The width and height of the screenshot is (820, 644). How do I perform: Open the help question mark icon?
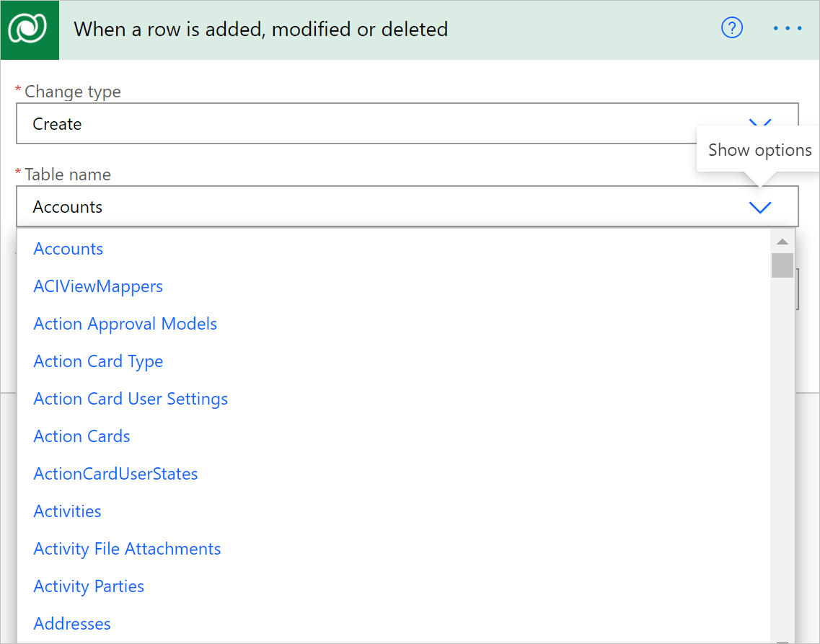pyautogui.click(x=731, y=28)
